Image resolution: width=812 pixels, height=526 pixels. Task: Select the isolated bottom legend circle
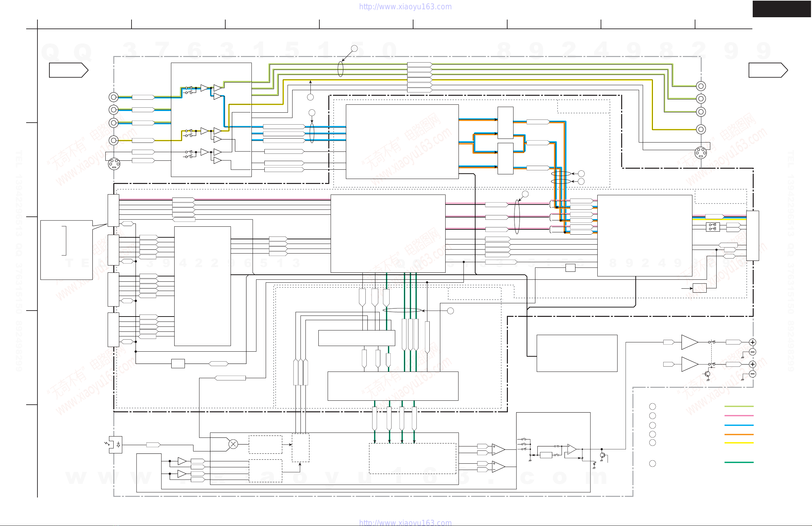coord(652,463)
